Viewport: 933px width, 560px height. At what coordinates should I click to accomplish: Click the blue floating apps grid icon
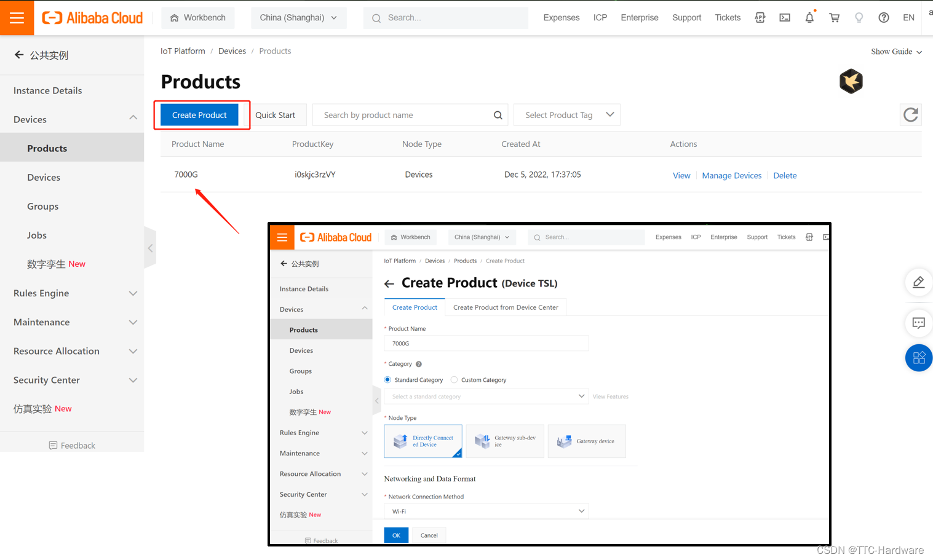point(919,358)
